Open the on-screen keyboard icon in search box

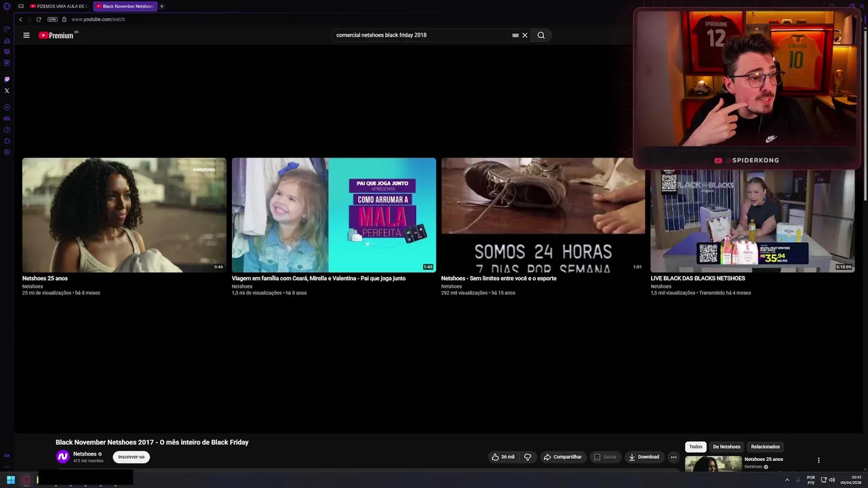click(515, 35)
